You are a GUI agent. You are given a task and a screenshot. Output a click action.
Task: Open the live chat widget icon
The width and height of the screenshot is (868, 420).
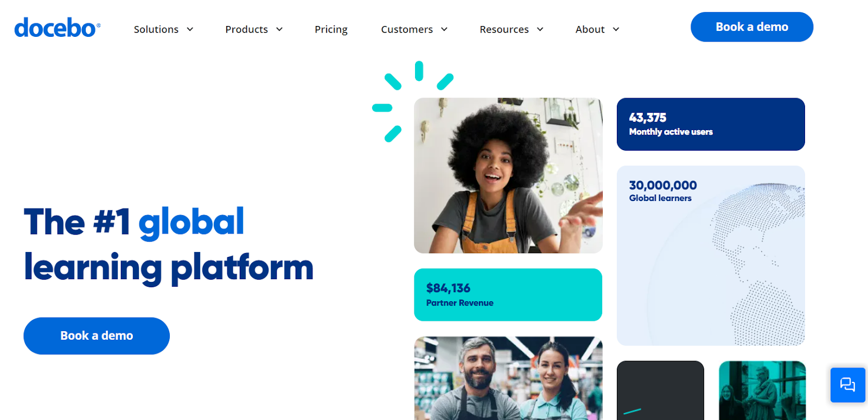click(847, 385)
